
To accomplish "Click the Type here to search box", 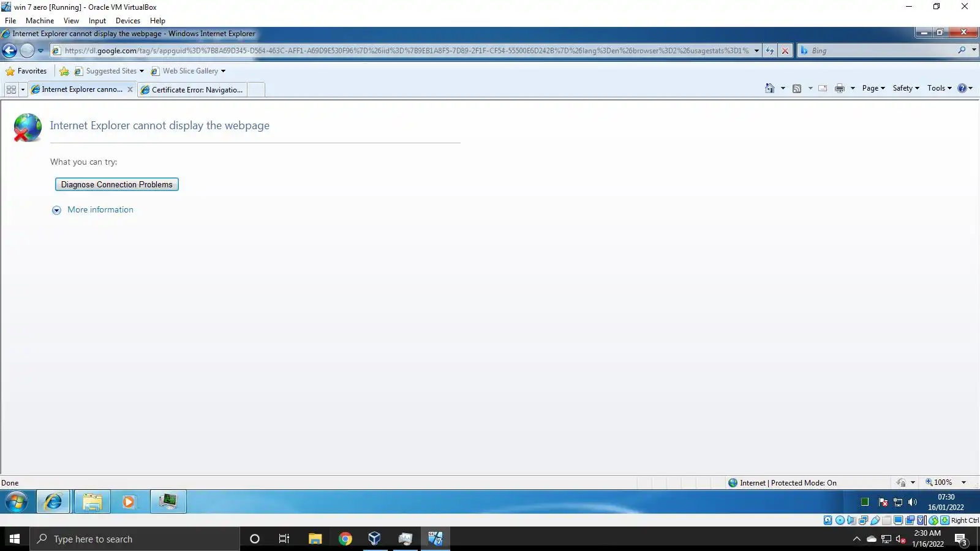I will click(135, 539).
